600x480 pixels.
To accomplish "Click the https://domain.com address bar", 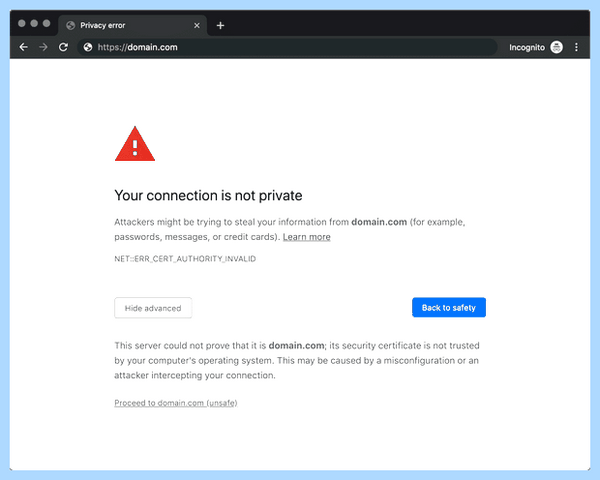I will 287,47.
